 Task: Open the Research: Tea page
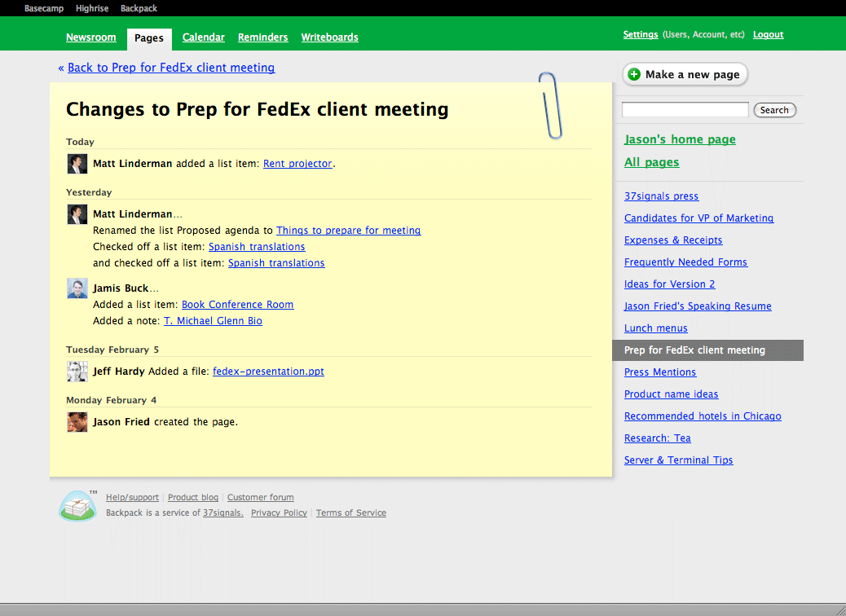click(x=658, y=438)
